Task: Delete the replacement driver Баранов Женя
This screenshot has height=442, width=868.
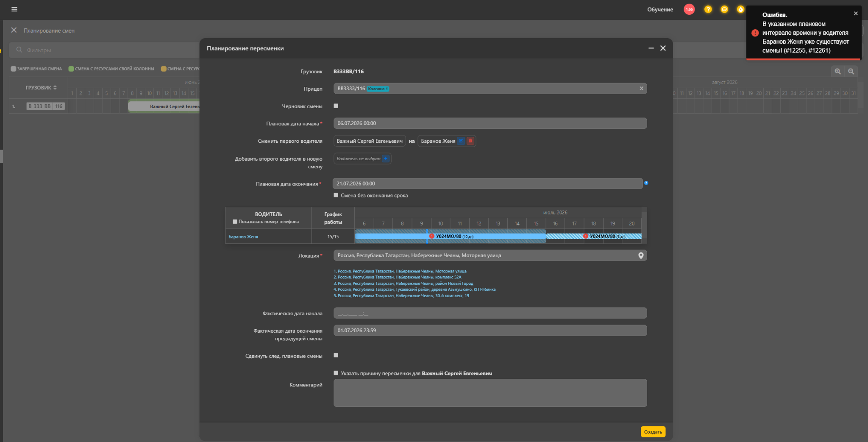Action: 470,141
